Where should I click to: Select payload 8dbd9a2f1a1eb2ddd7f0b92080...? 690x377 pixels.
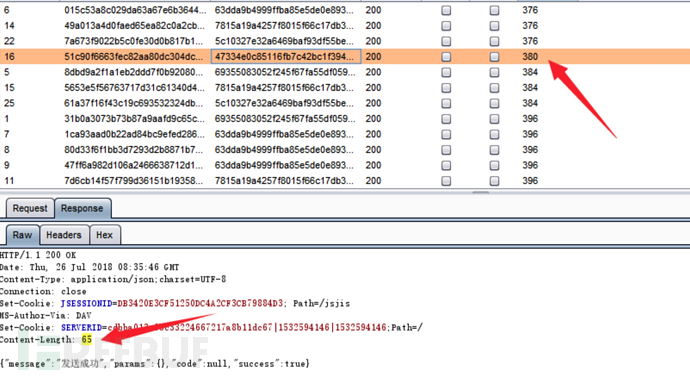134,72
